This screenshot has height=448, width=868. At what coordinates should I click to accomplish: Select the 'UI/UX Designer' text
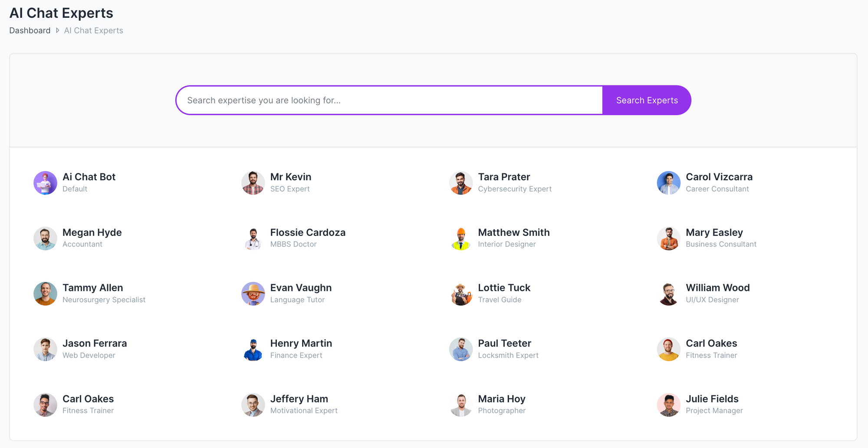[x=712, y=300]
